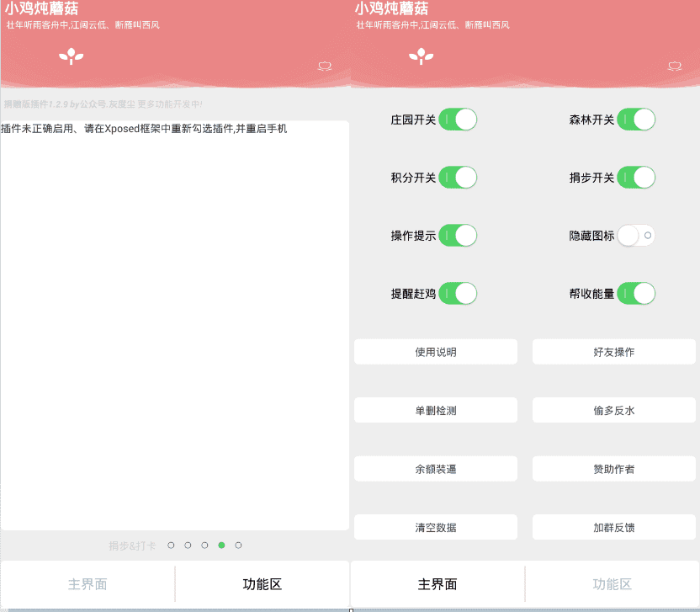Click the sprout logo on the left screen

[72, 56]
